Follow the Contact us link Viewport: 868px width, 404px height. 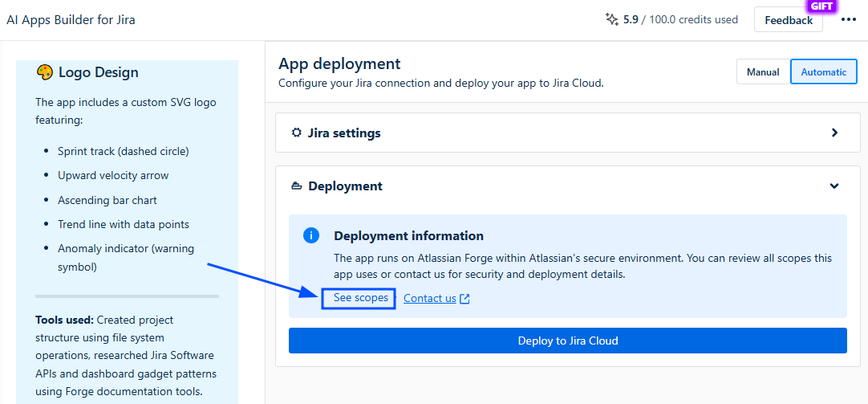coord(429,299)
